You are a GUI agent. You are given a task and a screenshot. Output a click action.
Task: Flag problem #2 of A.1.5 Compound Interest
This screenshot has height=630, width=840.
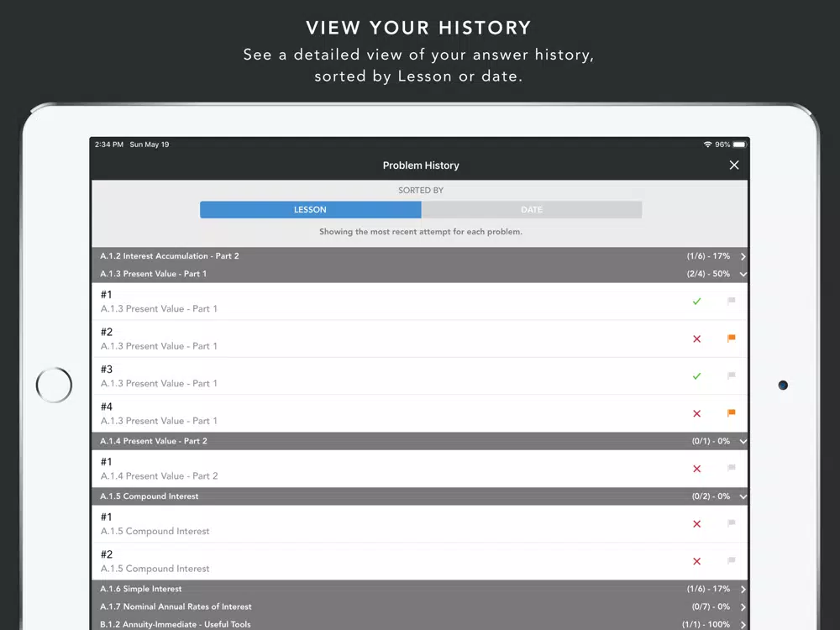pyautogui.click(x=732, y=561)
